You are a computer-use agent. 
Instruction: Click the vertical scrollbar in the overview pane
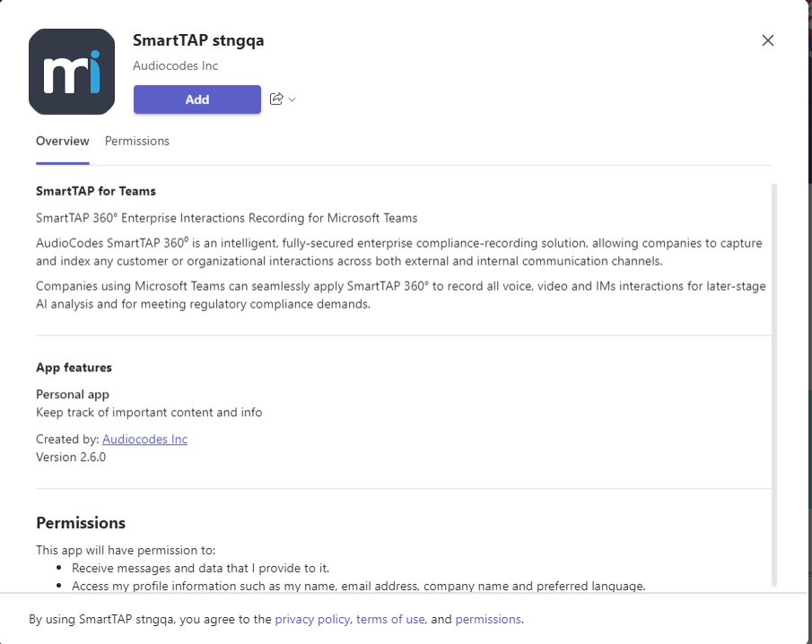point(774,385)
